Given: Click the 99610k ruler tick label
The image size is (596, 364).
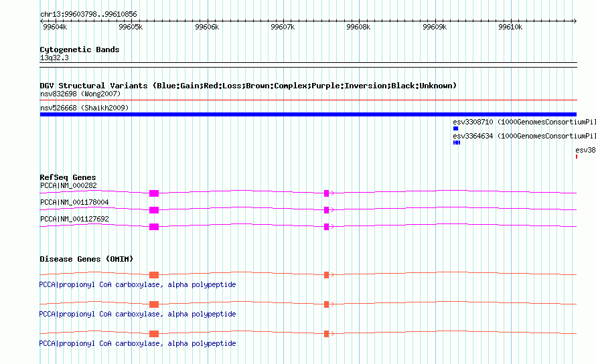Looking at the screenshot, I should [510, 27].
